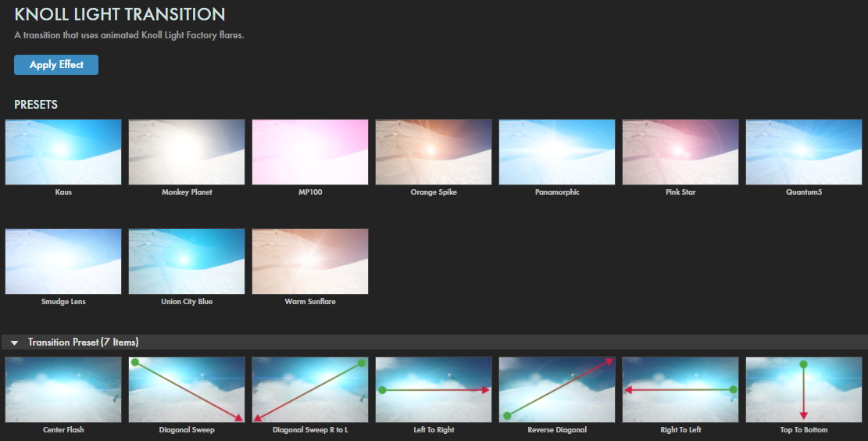Screen dimensions: 868x441
Task: Collapse the Transition Preset section triangle
Action: tap(14, 343)
